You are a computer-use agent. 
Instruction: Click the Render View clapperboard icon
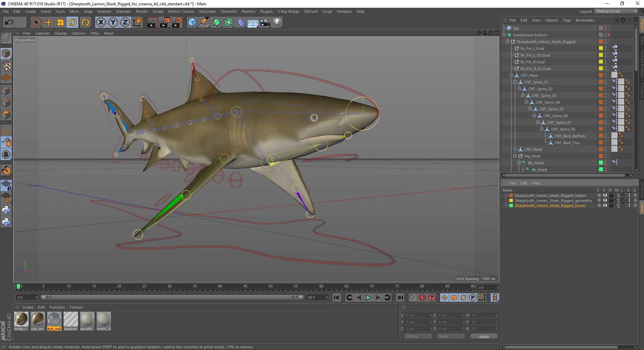(152, 23)
